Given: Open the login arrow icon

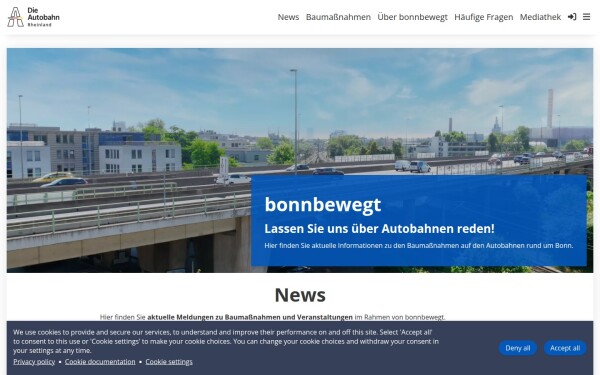Looking at the screenshot, I should [x=572, y=17].
